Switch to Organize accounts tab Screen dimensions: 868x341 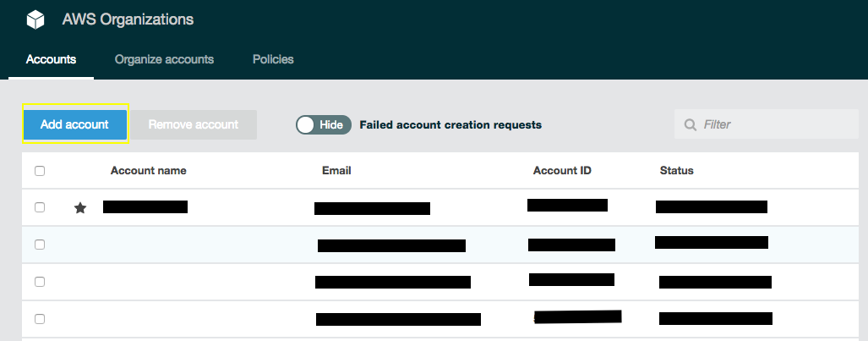(165, 59)
